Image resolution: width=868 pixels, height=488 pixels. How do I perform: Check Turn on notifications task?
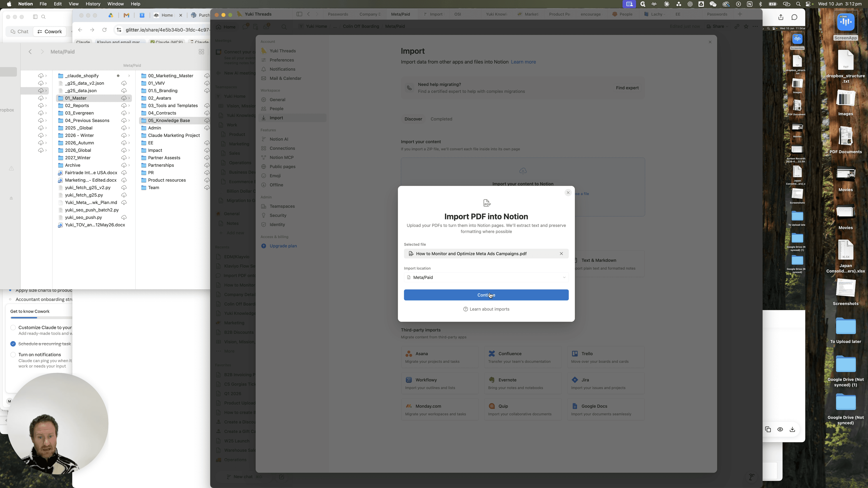[x=13, y=355]
